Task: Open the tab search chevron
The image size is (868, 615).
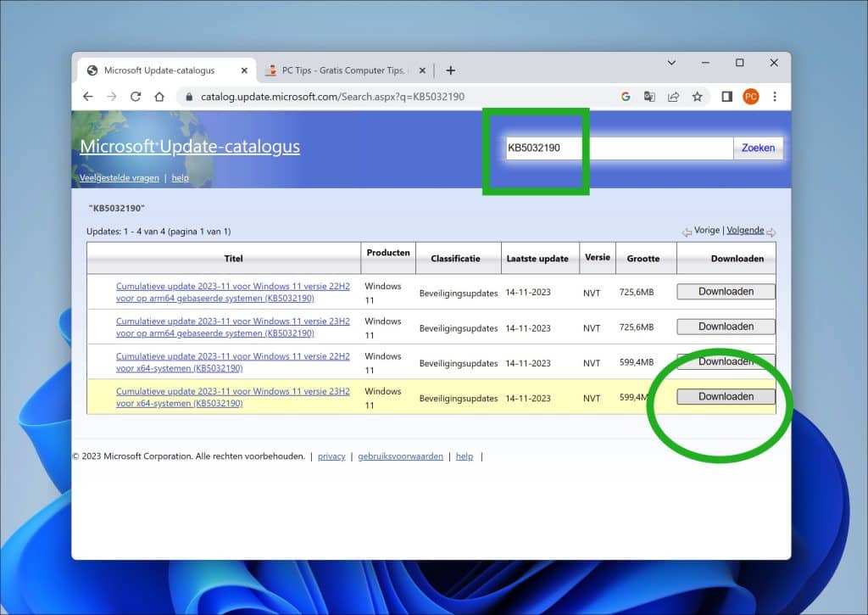Action: pyautogui.click(x=671, y=63)
